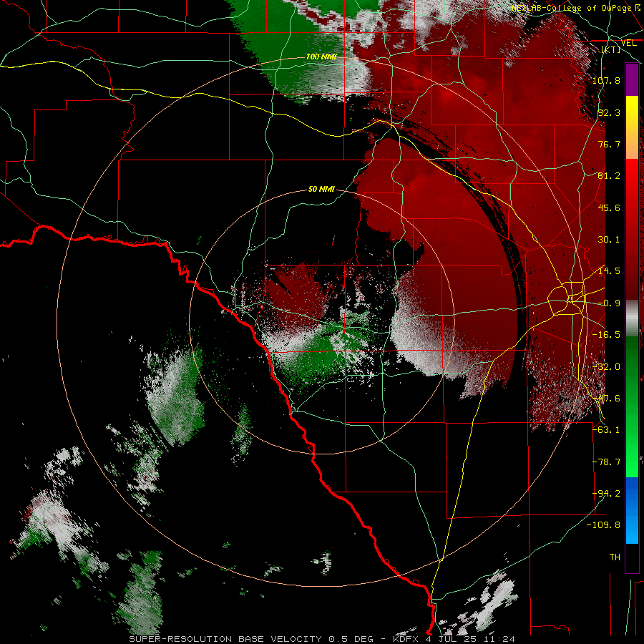Click the [KT] units label
Viewport: 644px width, 644px height.
coord(611,49)
